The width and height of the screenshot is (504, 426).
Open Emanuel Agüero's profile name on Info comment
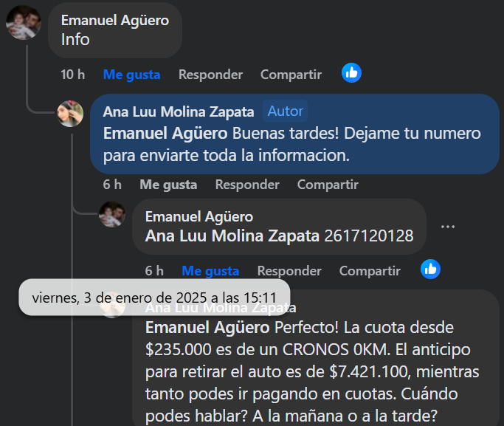[114, 20]
